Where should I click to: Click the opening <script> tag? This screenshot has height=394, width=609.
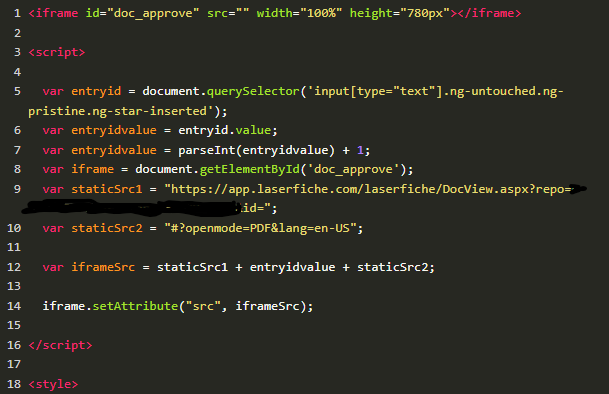click(57, 52)
